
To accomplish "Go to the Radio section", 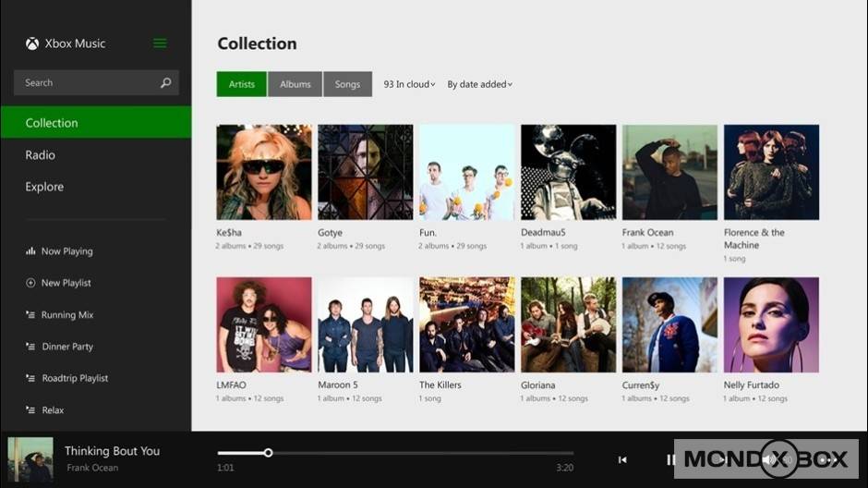I will 41,155.
